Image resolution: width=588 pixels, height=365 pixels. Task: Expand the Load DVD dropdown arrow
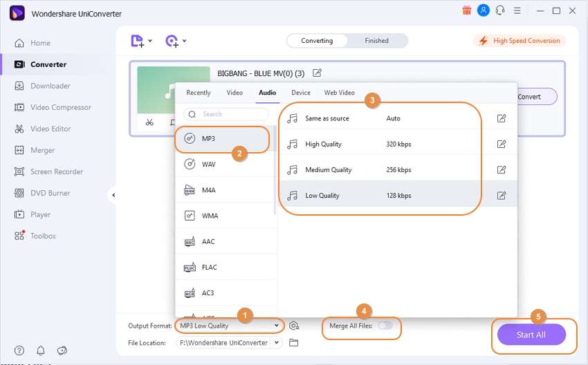tap(184, 41)
